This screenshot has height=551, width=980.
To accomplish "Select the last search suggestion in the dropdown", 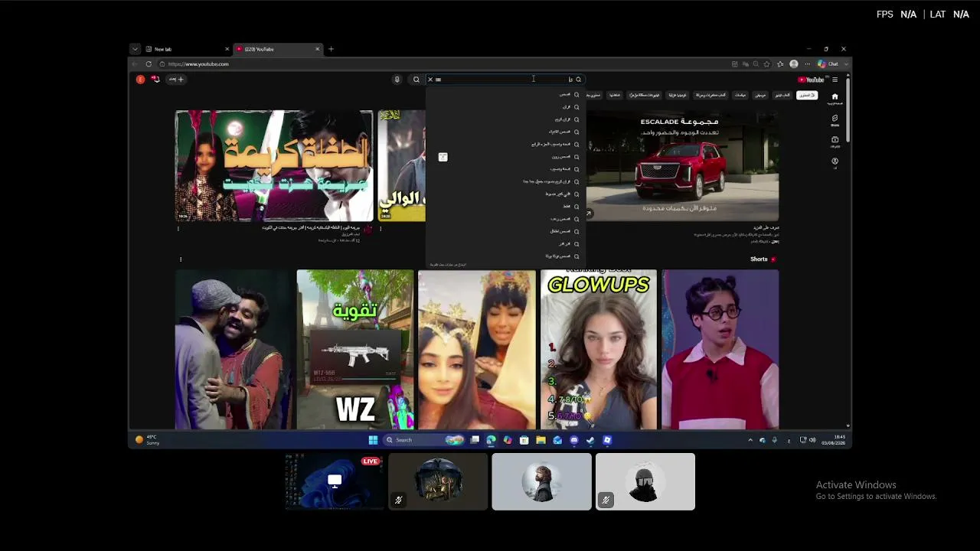I will 505,256.
